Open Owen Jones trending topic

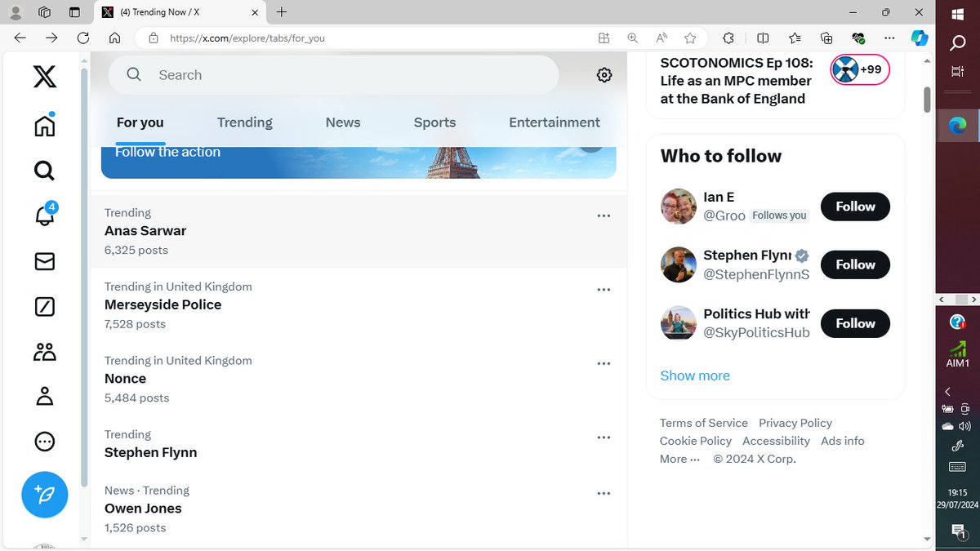359,509
